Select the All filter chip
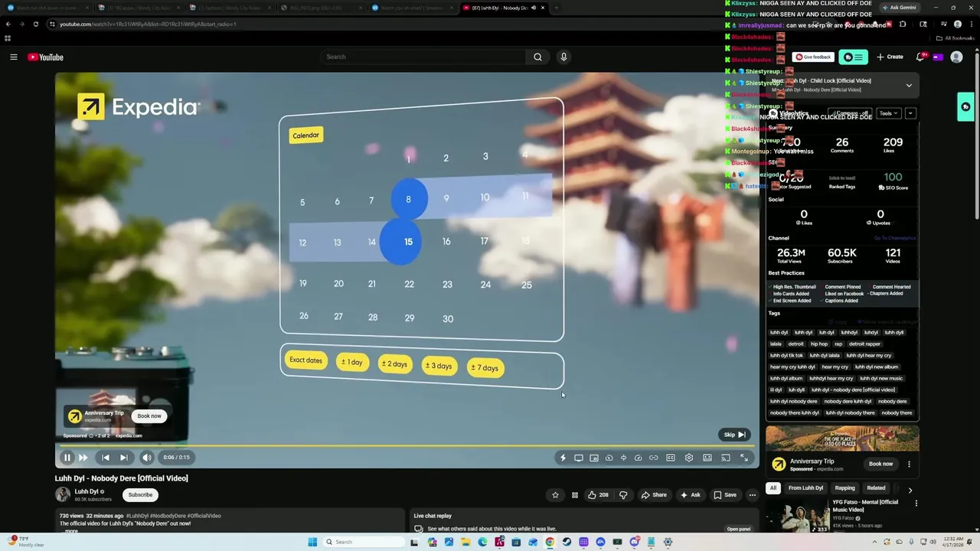980x551 pixels. (x=773, y=488)
